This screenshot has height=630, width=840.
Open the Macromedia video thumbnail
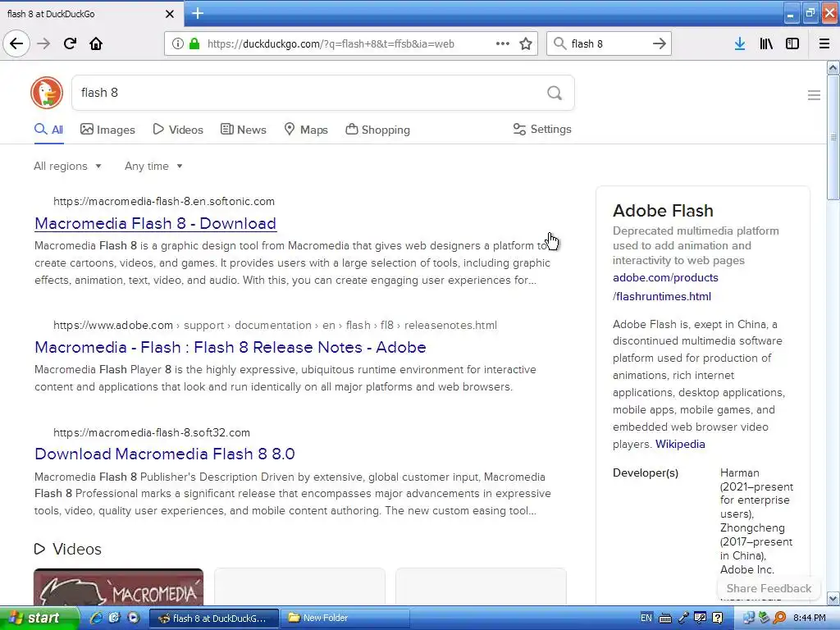coord(118,587)
